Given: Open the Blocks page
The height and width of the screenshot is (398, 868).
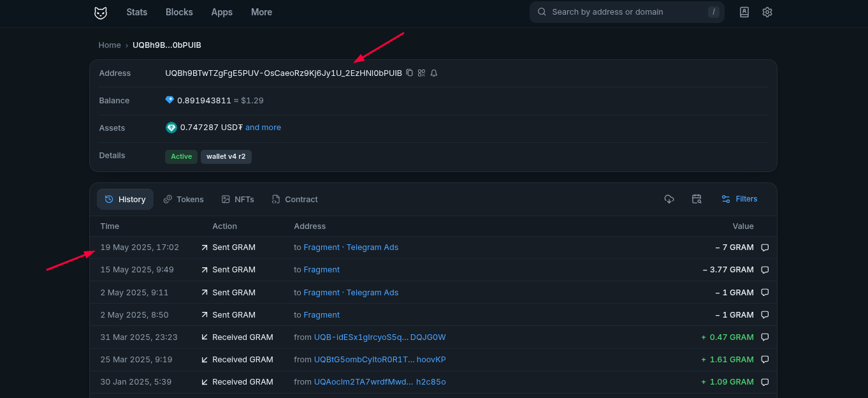Looking at the screenshot, I should 179,12.
